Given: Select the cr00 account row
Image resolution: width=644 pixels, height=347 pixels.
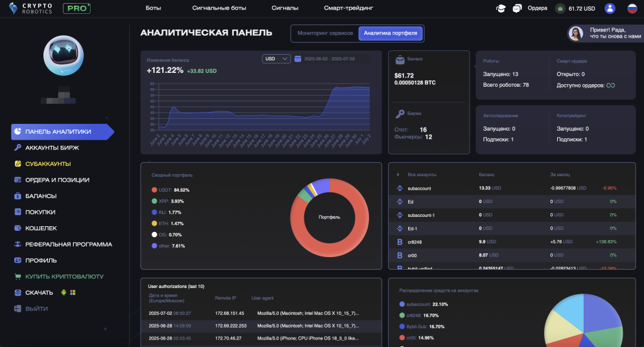Looking at the screenshot, I should (x=511, y=255).
